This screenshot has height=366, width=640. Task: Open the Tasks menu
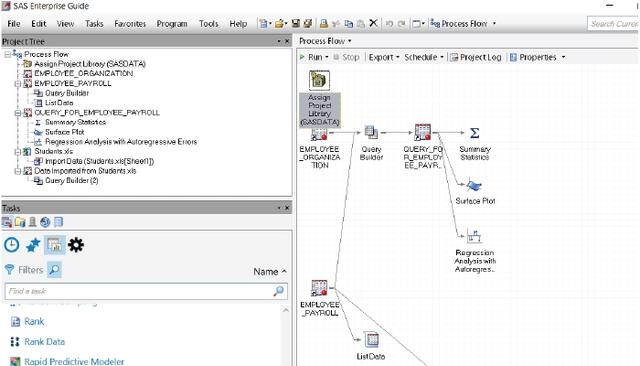[x=94, y=24]
